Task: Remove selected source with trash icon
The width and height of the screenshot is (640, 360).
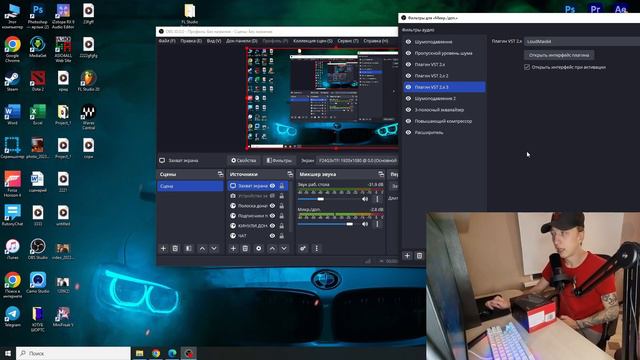Action: point(245,248)
